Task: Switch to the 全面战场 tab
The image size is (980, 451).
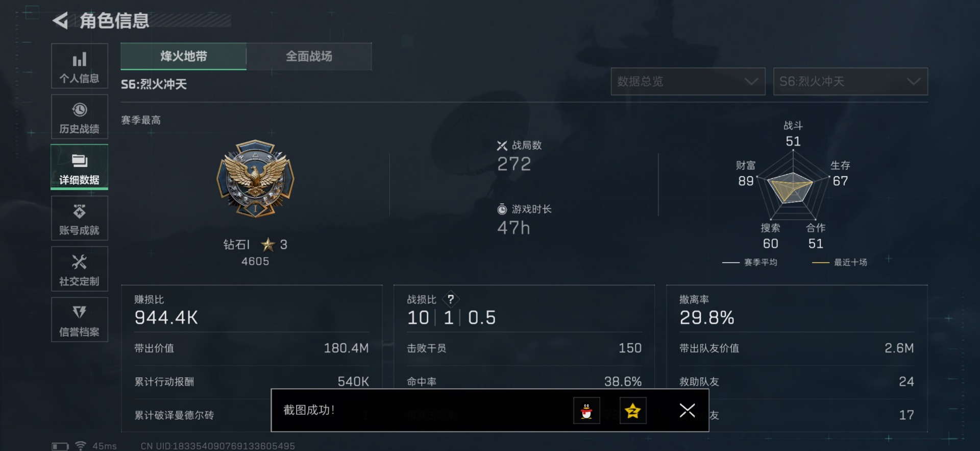Action: (x=309, y=56)
